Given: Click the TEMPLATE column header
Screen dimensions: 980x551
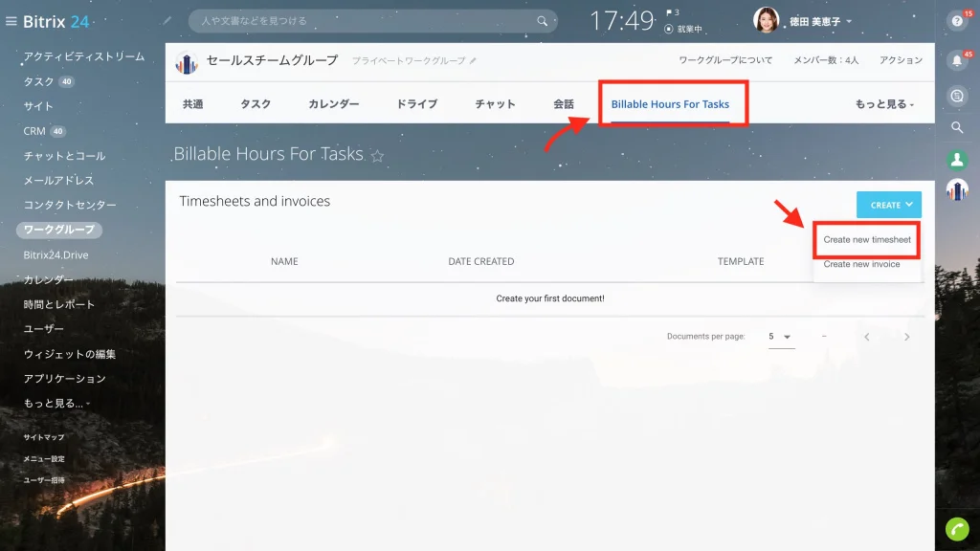Looking at the screenshot, I should 741,262.
